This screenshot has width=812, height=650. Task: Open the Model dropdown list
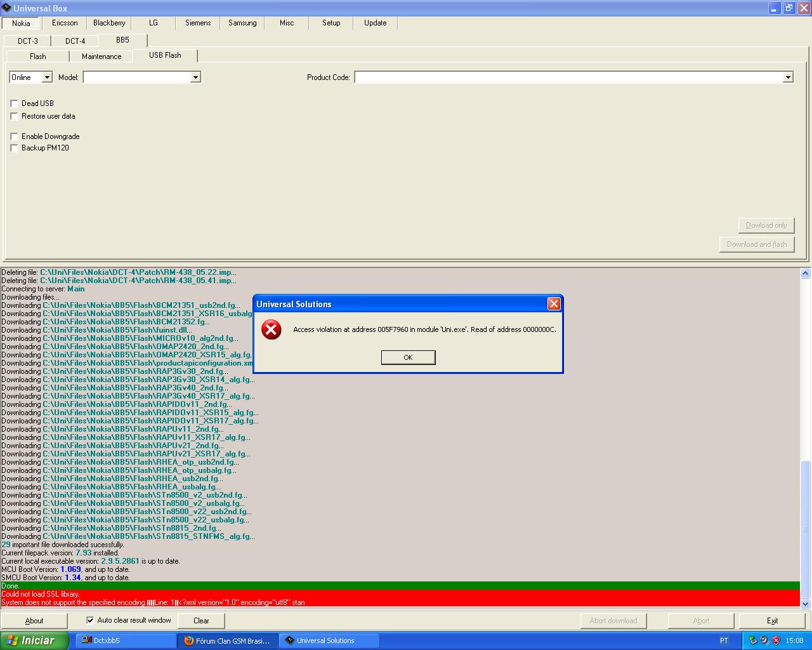(195, 77)
